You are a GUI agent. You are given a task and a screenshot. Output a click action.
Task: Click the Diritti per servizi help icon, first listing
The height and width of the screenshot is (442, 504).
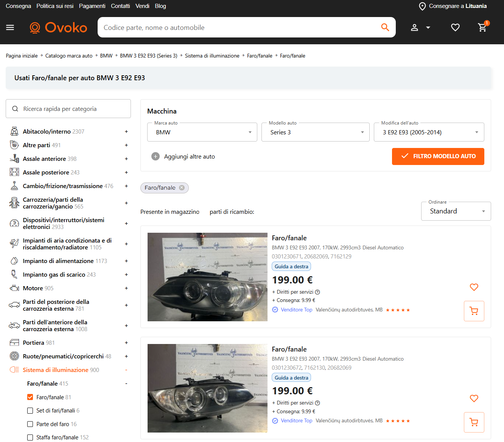pos(317,292)
